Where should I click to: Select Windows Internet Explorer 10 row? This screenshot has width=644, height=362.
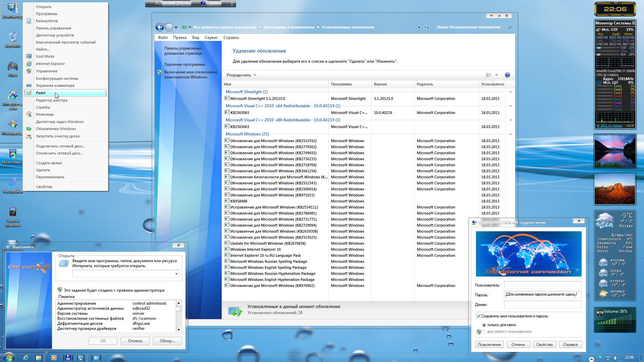(x=364, y=249)
